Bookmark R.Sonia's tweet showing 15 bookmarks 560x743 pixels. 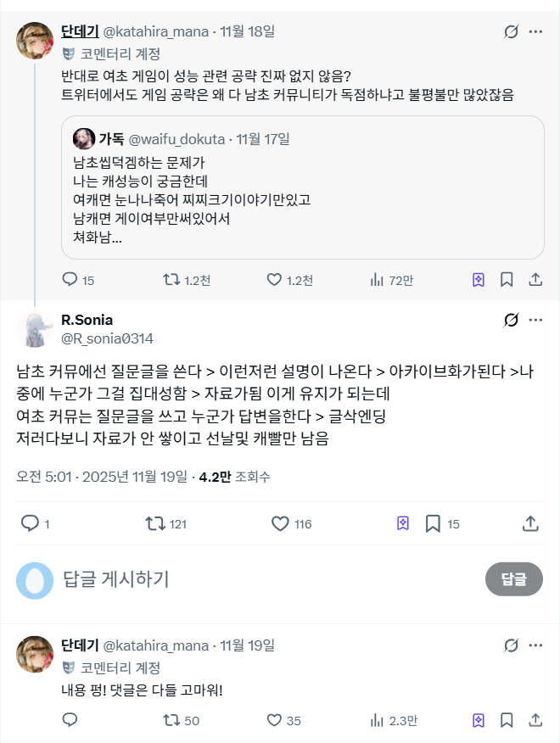pos(433,524)
